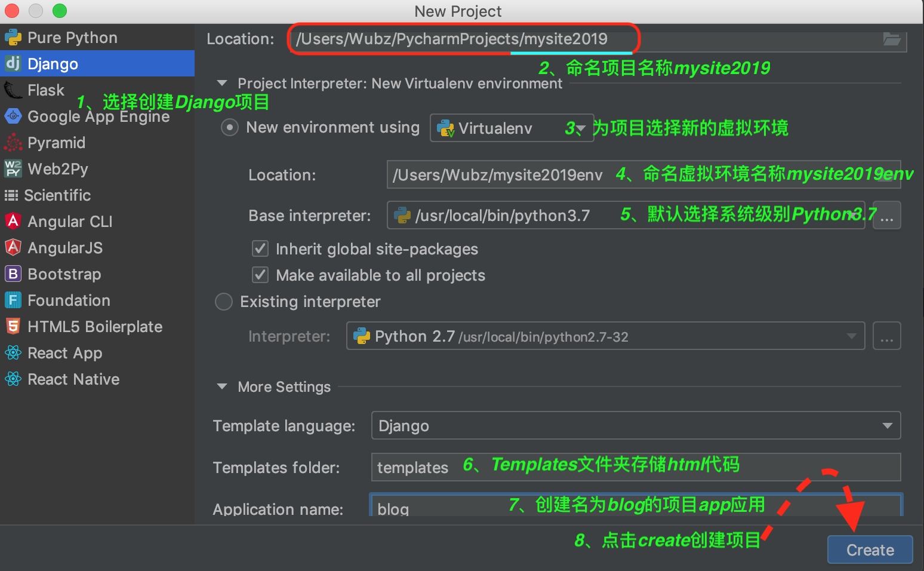Click the Scientific grid icon
Screen dimensions: 924x571
11,195
